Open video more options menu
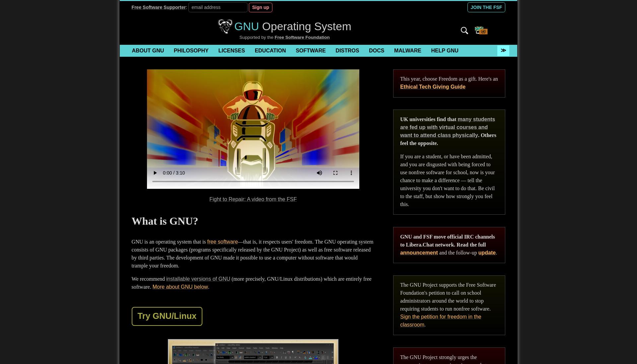Screen dimensions: 637x364 coord(351,173)
